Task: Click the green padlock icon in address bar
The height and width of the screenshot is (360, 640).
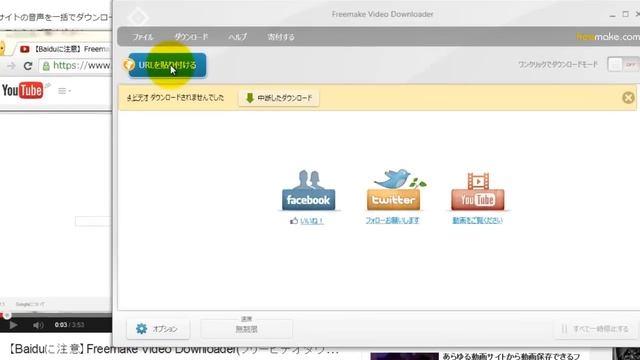Action: (46, 66)
